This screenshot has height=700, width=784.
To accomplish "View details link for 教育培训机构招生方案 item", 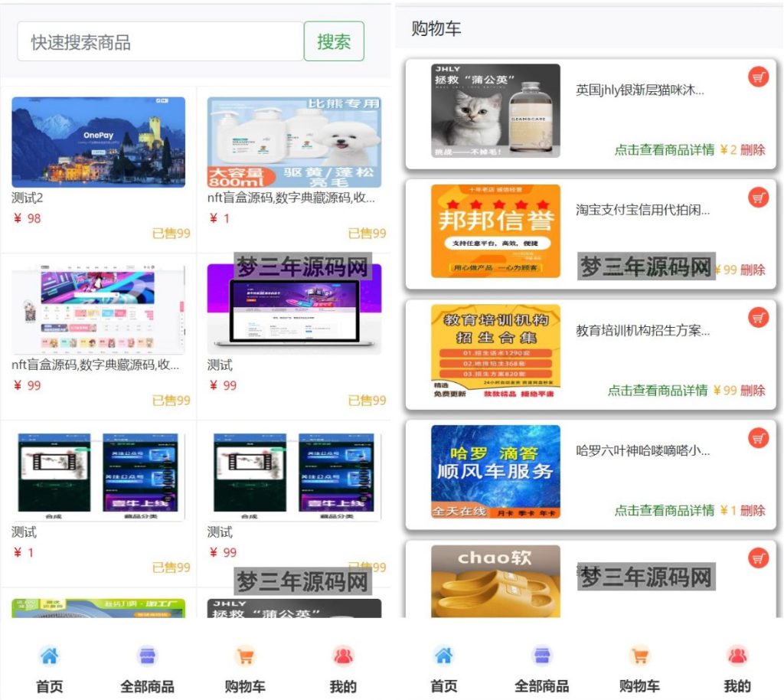I will click(658, 390).
